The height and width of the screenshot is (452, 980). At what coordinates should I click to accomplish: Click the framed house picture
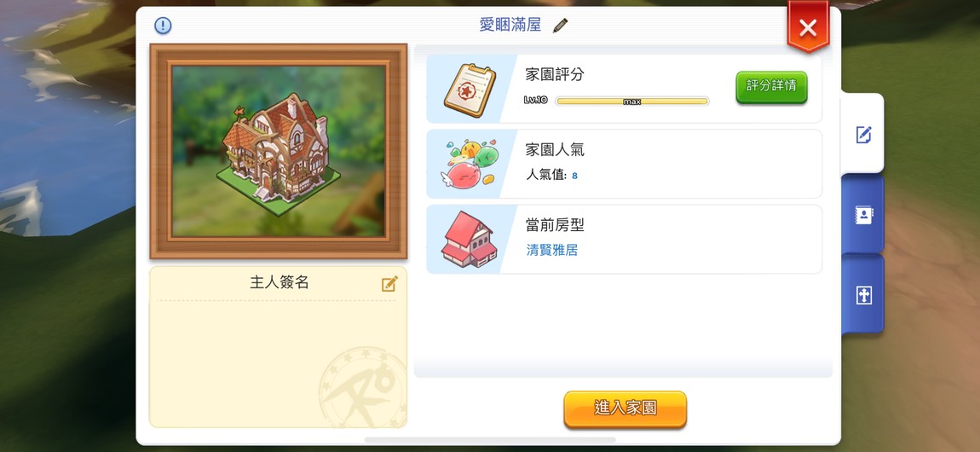point(279,151)
